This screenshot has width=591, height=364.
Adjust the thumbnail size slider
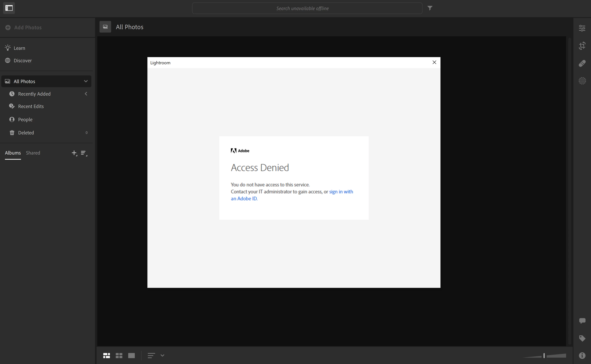[544, 356]
